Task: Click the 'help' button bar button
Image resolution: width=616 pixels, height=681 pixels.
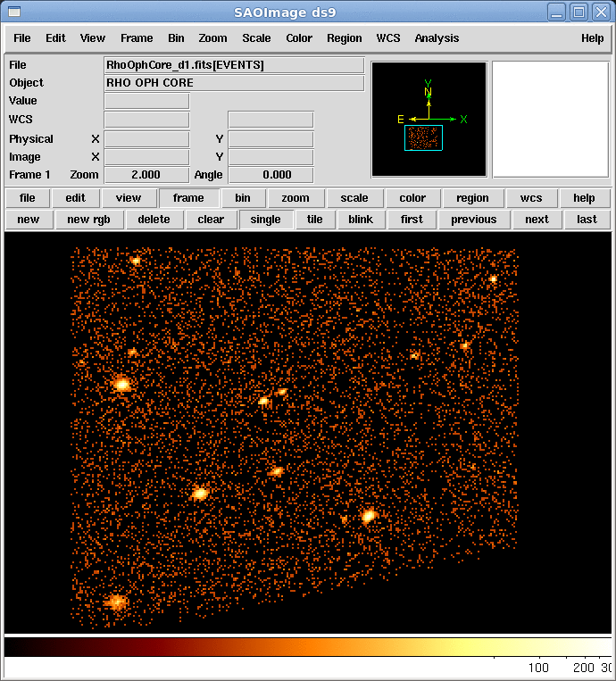Action: (584, 198)
